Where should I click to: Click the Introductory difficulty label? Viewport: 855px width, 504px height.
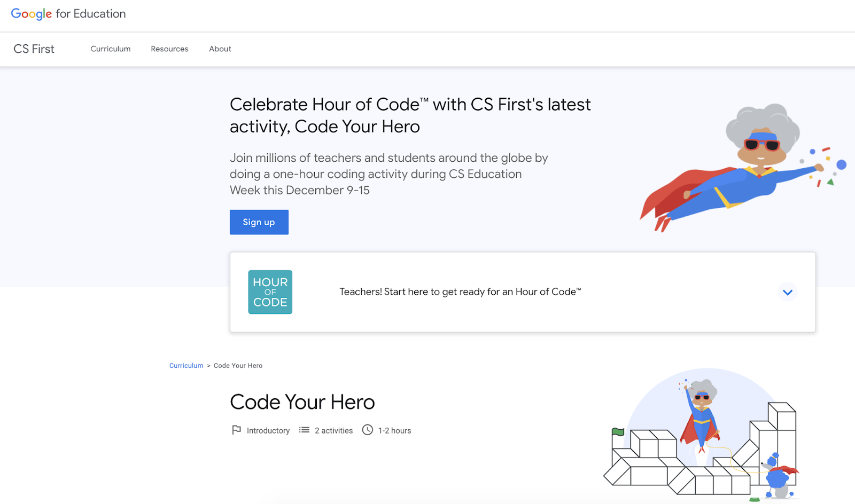pyautogui.click(x=268, y=430)
